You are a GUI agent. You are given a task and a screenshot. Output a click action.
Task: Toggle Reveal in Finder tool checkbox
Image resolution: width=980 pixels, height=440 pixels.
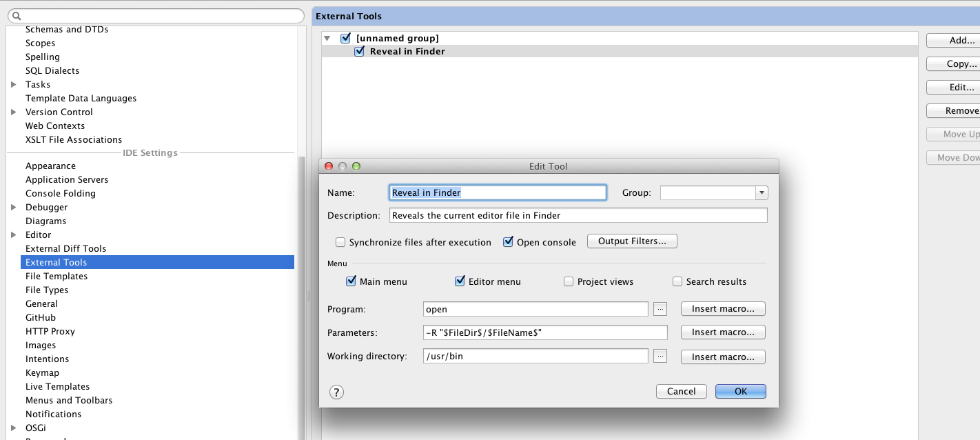coord(359,51)
